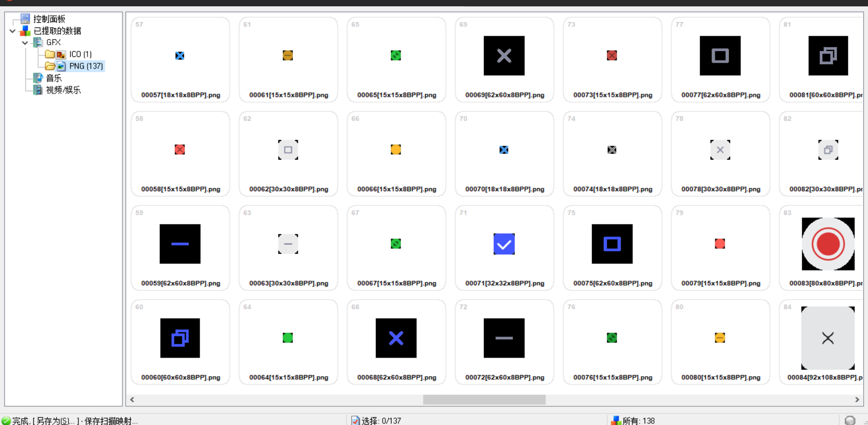
Task: Pick the blue restore-window icon 00060
Action: [180, 338]
